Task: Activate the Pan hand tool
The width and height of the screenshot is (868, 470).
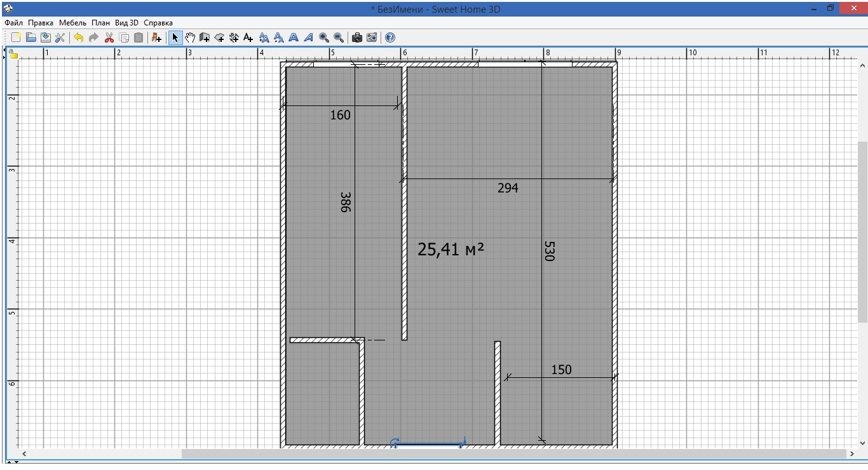Action: coord(190,38)
